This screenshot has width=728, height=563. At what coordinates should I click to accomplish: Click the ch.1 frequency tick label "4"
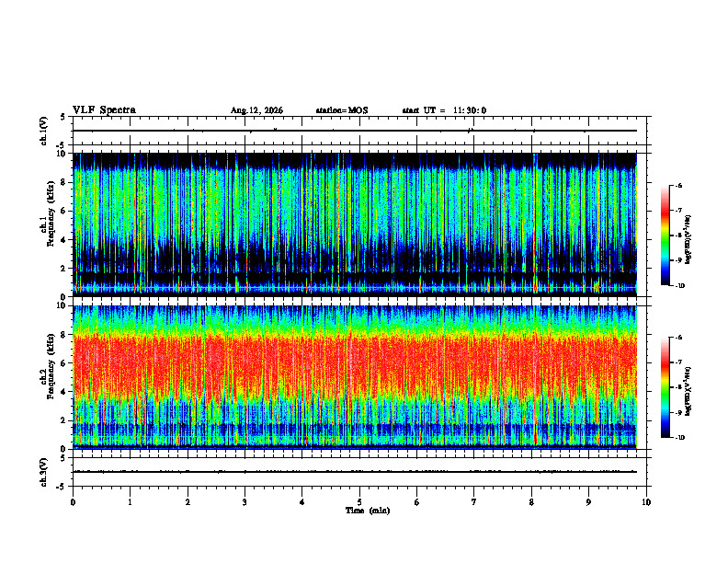click(x=64, y=240)
